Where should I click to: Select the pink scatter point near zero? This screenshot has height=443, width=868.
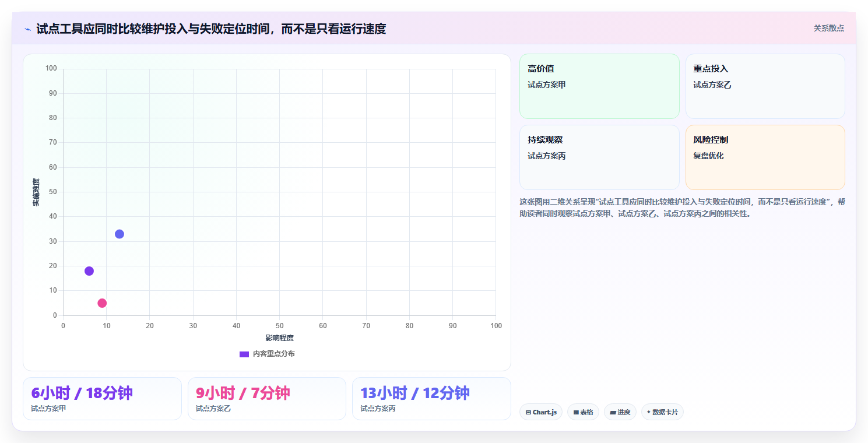click(x=102, y=303)
